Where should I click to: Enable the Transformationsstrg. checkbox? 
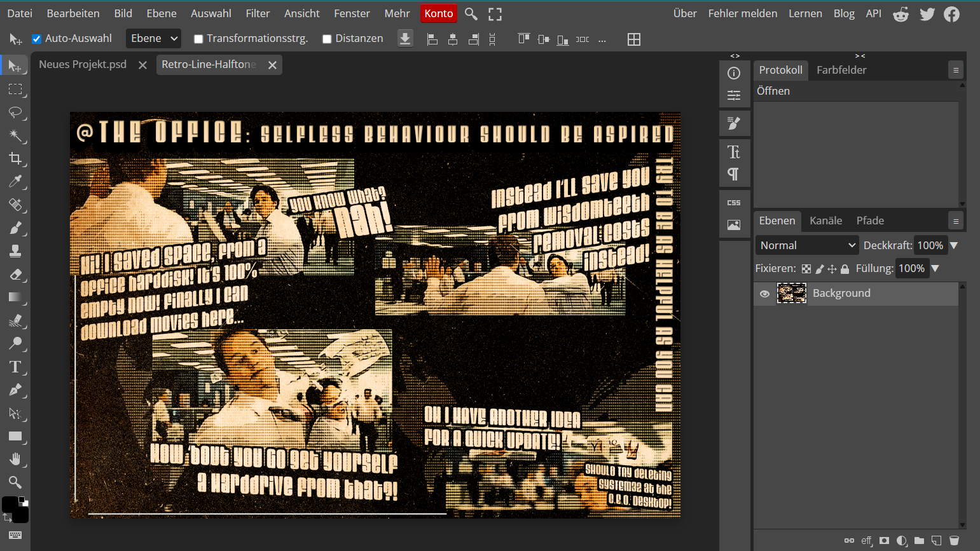pyautogui.click(x=198, y=39)
